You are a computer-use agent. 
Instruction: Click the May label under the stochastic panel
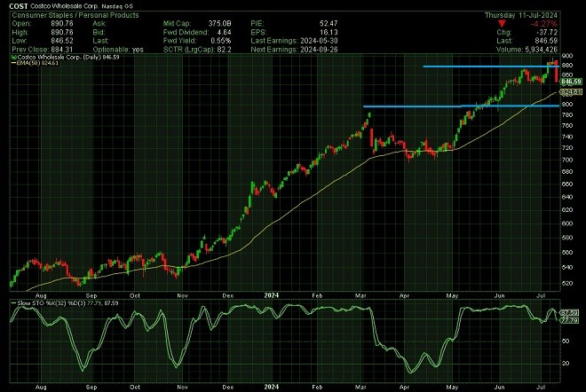pyautogui.click(x=452, y=388)
